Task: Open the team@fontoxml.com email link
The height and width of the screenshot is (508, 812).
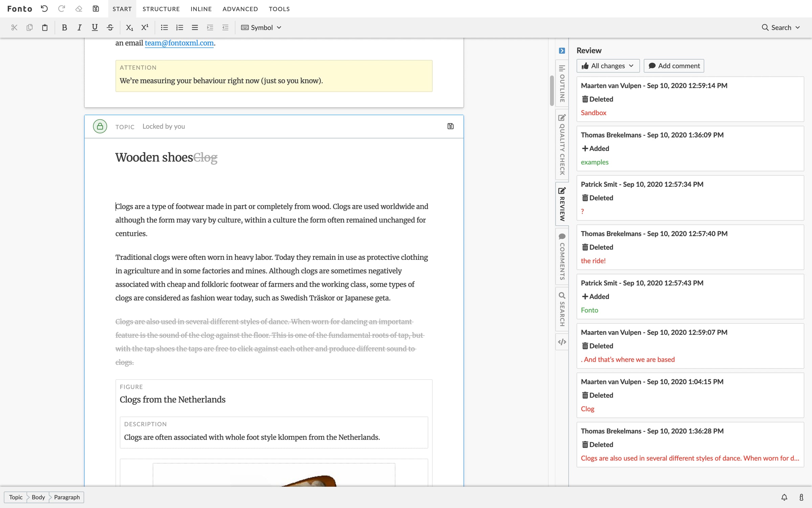Action: (179, 43)
